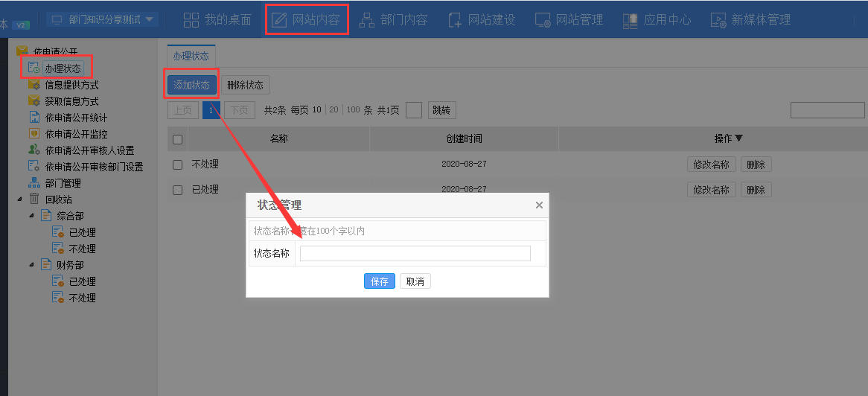This screenshot has height=396, width=868.
Task: Toggle the select-all checkbox in table header
Action: click(177, 139)
